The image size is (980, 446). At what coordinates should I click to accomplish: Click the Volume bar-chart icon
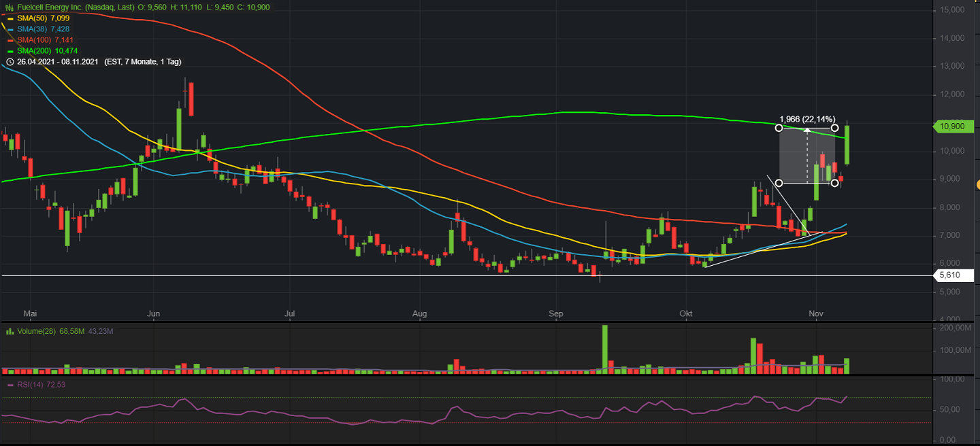click(10, 331)
